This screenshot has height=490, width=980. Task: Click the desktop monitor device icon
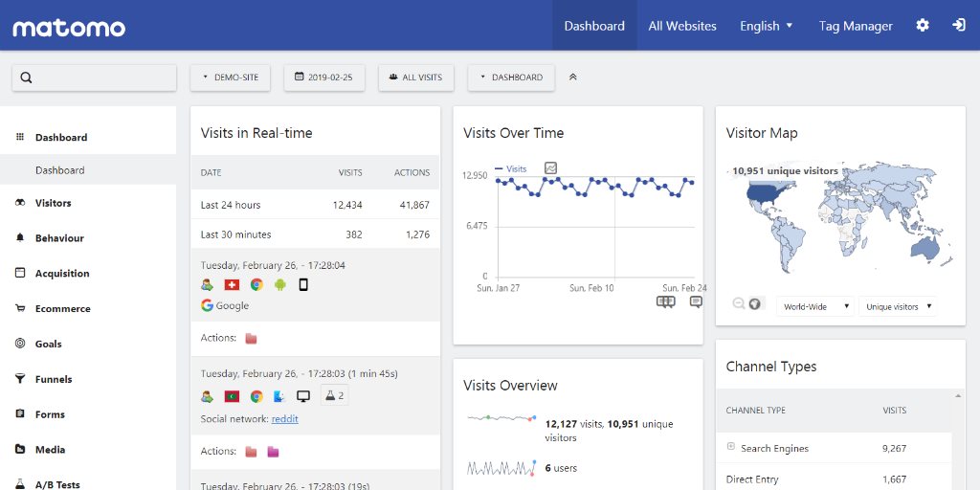[x=303, y=396]
